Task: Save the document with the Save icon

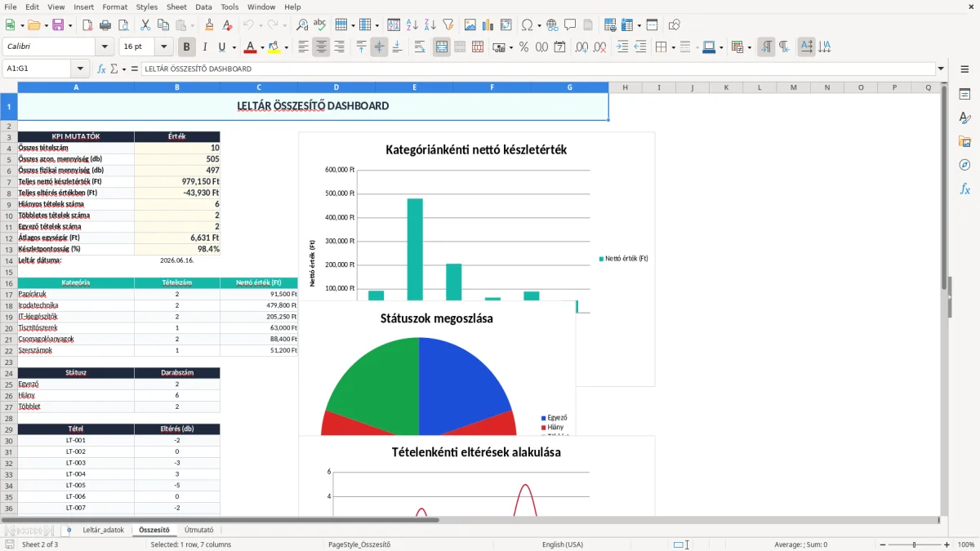Action: pos(58,25)
